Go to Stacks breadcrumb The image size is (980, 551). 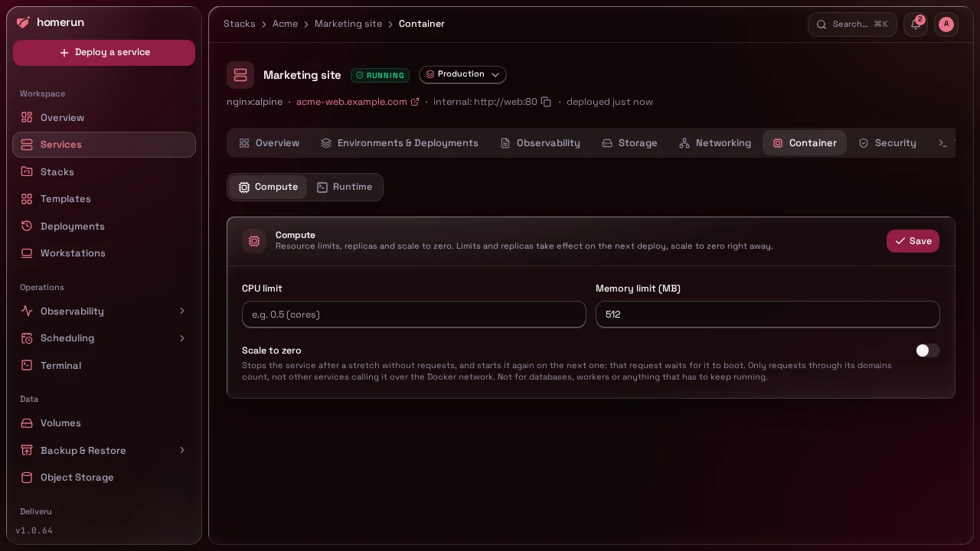[x=240, y=24]
